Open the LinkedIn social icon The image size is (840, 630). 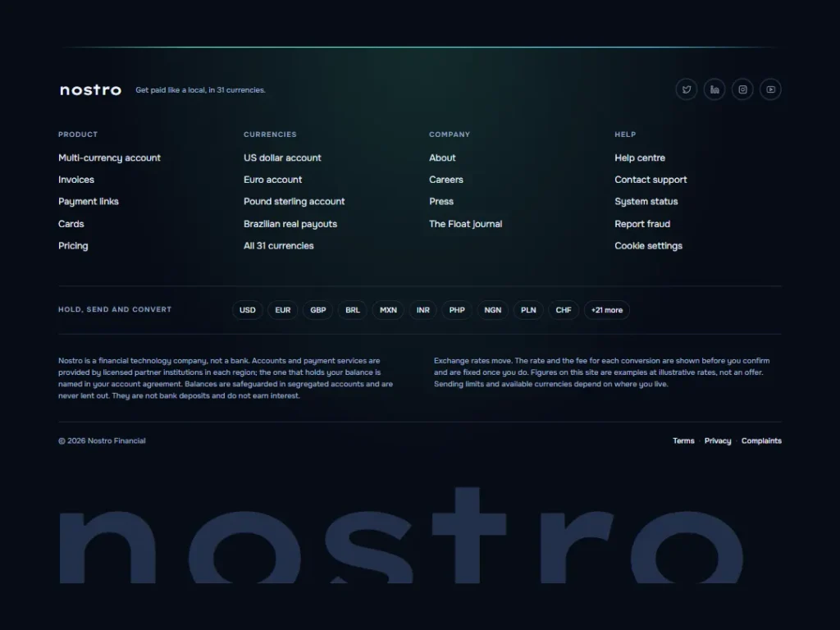point(714,89)
